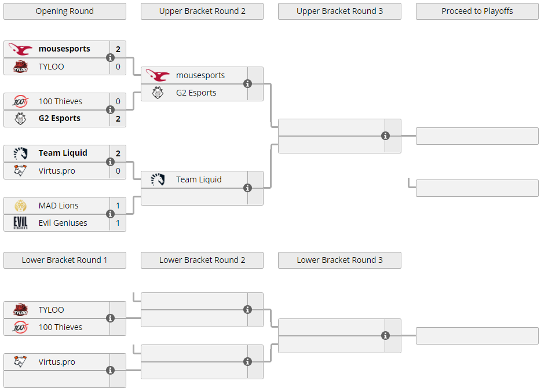Open info icon of Upper Bracket Round 3 match
This screenshot has width=541, height=392.
tap(385, 136)
